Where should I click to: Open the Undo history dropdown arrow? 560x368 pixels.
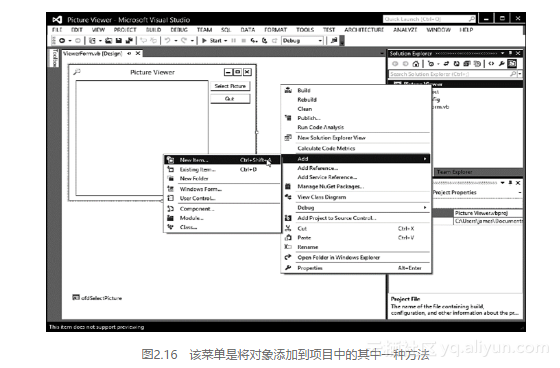pos(176,41)
